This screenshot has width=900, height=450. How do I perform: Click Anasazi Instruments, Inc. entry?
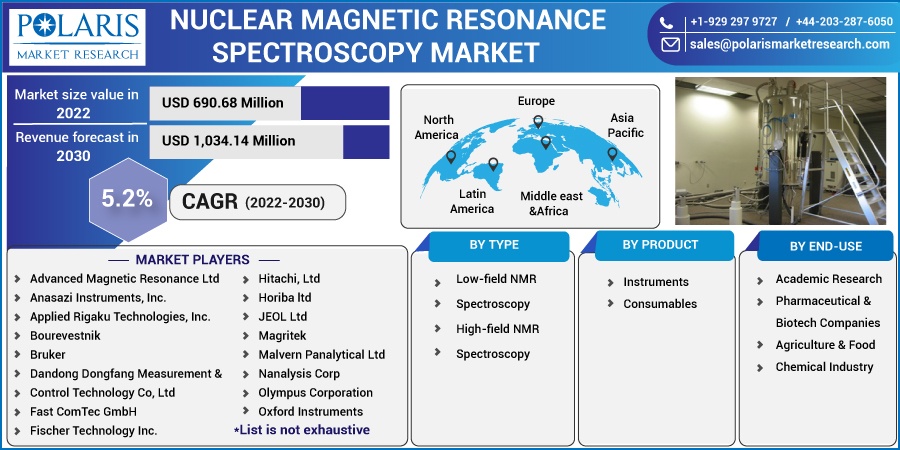(98, 297)
